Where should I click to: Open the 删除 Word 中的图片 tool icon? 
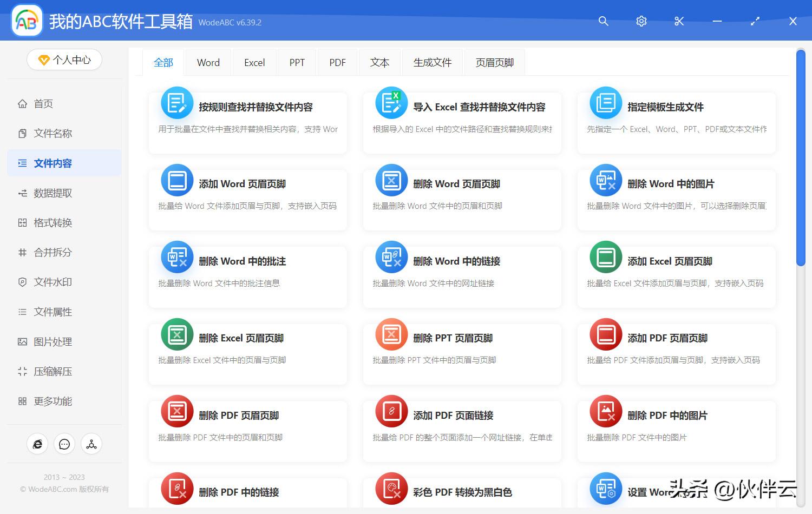605,180
